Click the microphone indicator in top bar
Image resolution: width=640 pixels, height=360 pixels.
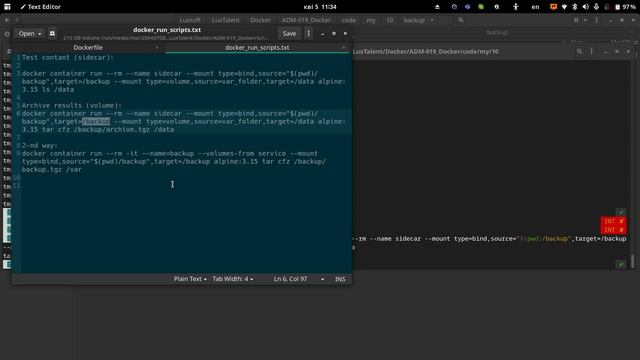[596, 7]
